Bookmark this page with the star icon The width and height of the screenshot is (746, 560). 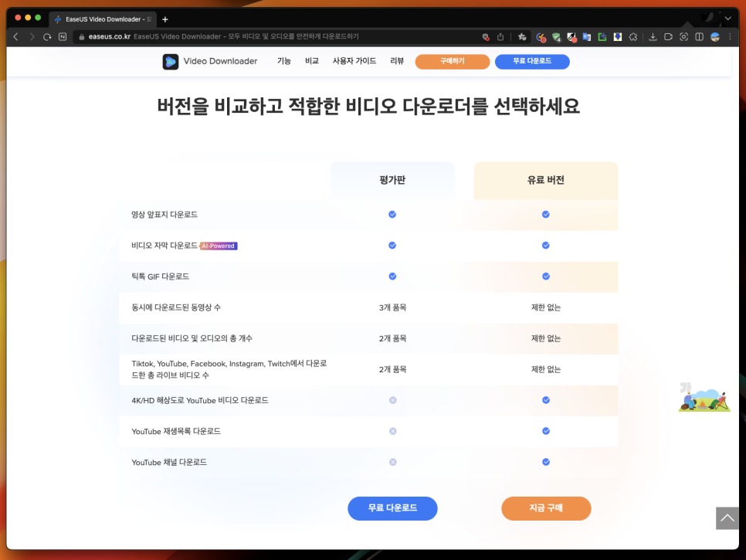click(x=522, y=36)
